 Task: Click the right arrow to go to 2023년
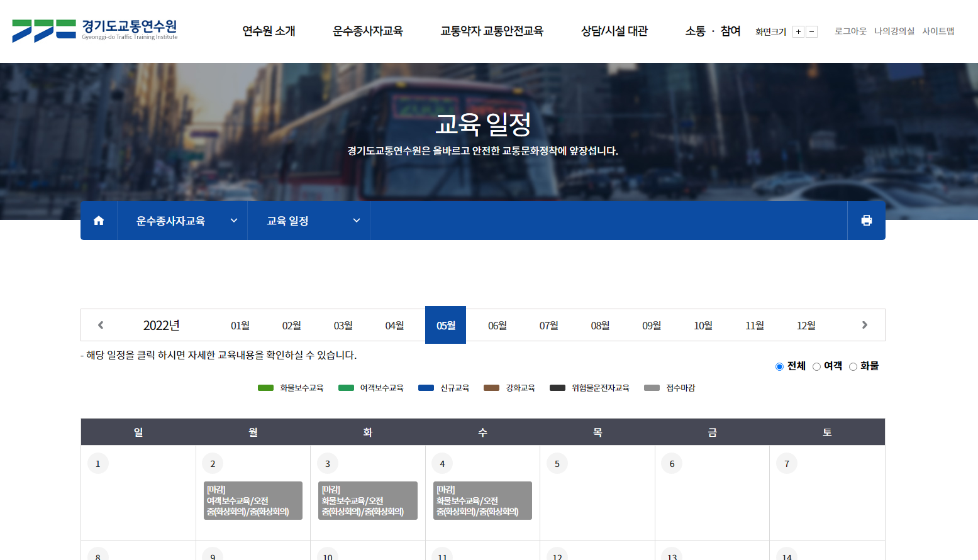pyautogui.click(x=864, y=324)
